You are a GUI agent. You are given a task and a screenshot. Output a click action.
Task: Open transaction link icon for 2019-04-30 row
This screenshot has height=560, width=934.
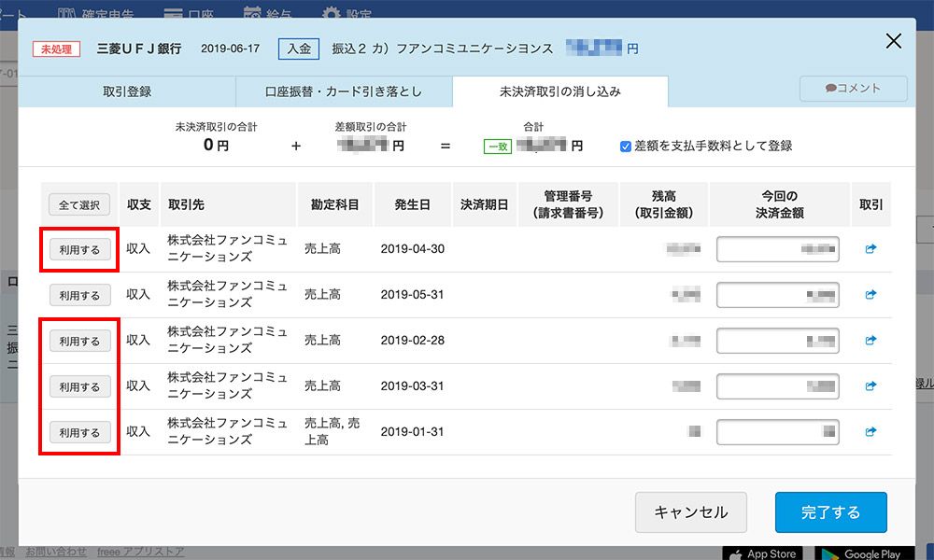(870, 249)
